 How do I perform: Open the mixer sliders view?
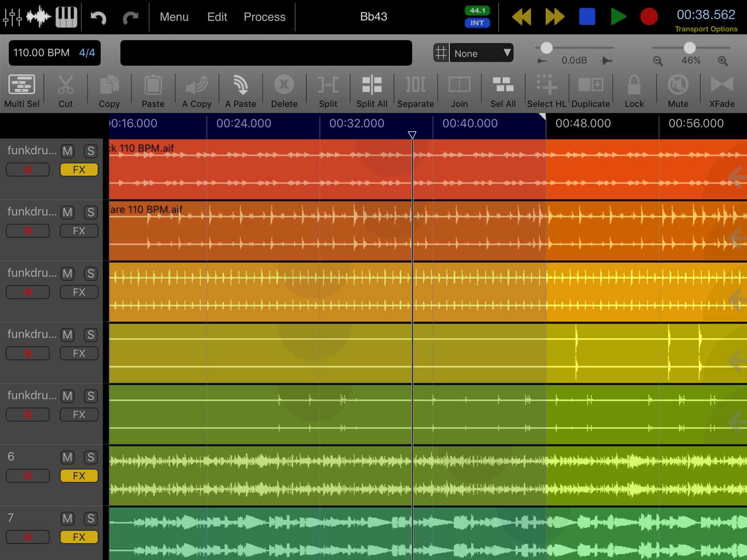pyautogui.click(x=12, y=17)
